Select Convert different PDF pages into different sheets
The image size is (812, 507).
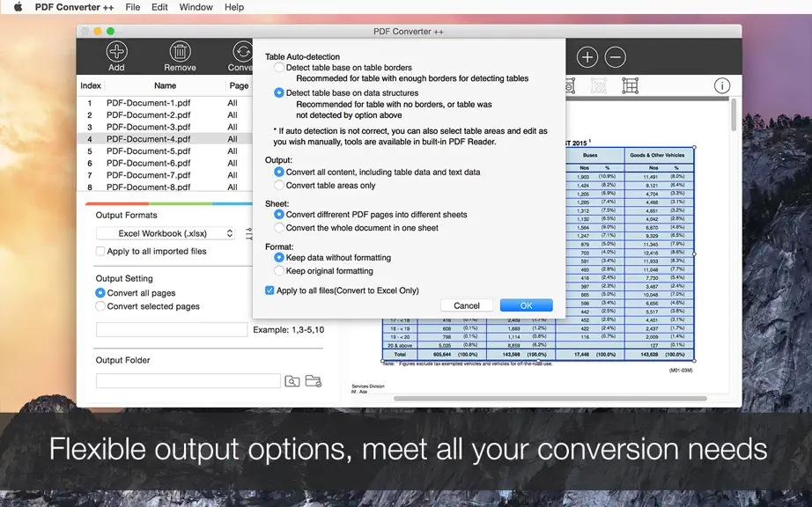pos(279,214)
